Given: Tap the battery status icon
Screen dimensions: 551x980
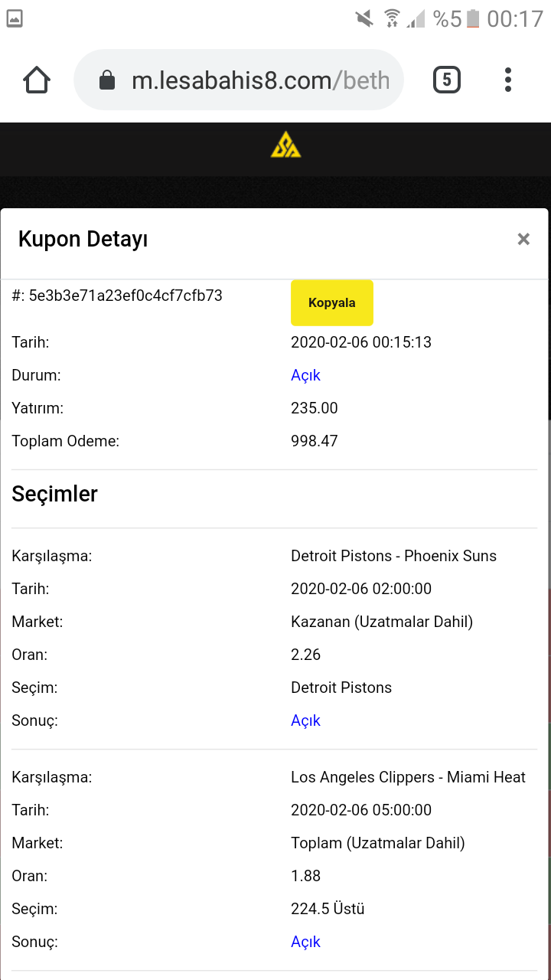Looking at the screenshot, I should click(x=473, y=18).
